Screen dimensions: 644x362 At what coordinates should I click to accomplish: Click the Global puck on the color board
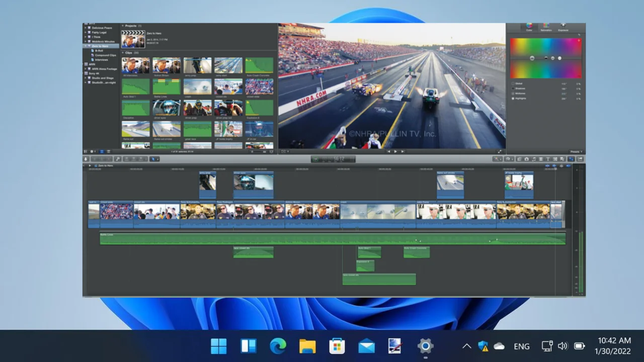(532, 58)
